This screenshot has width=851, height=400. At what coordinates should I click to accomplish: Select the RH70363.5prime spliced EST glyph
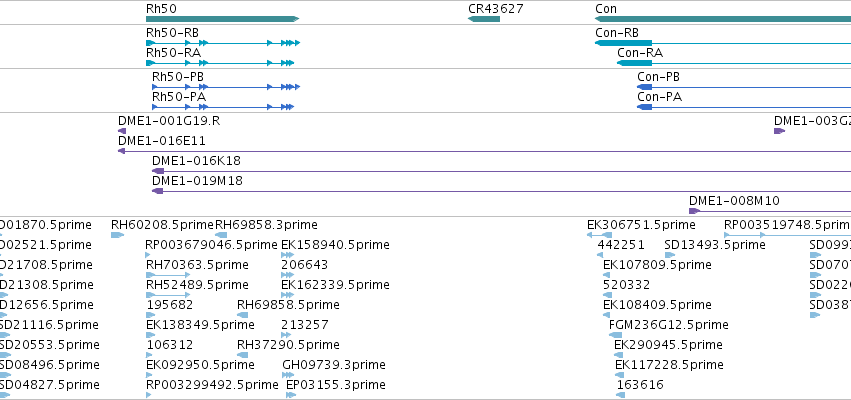168,275
